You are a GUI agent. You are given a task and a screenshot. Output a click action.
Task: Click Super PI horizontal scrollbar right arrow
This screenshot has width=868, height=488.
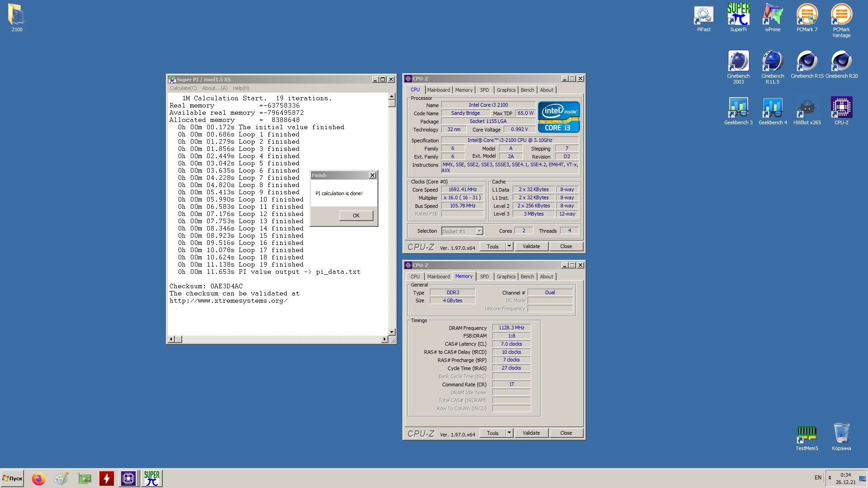[384, 339]
